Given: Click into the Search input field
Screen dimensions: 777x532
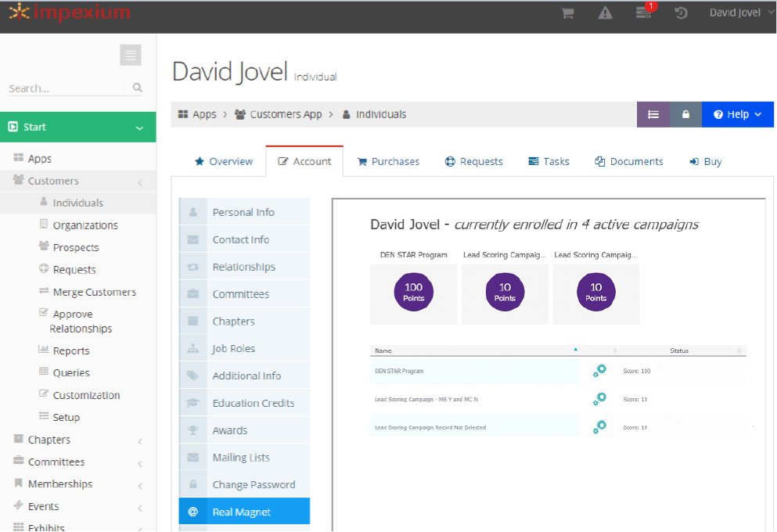Looking at the screenshot, I should click(x=68, y=88).
